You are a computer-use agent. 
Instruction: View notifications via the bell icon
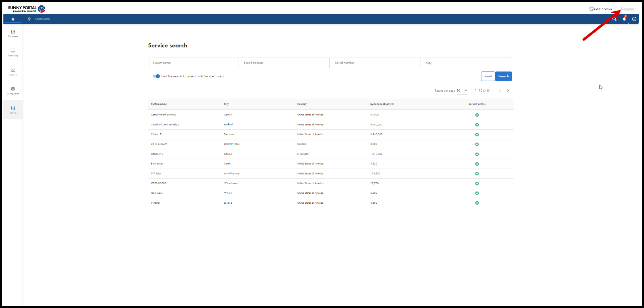(x=624, y=19)
